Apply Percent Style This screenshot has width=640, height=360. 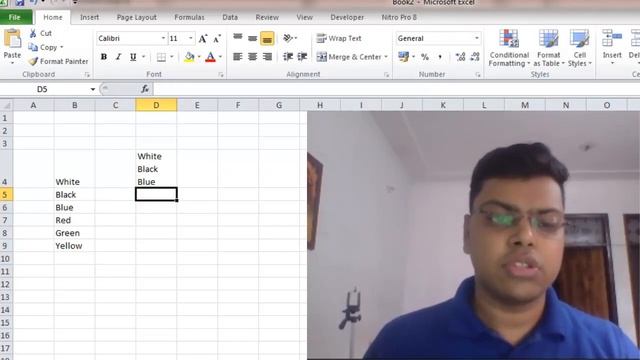coord(425,57)
